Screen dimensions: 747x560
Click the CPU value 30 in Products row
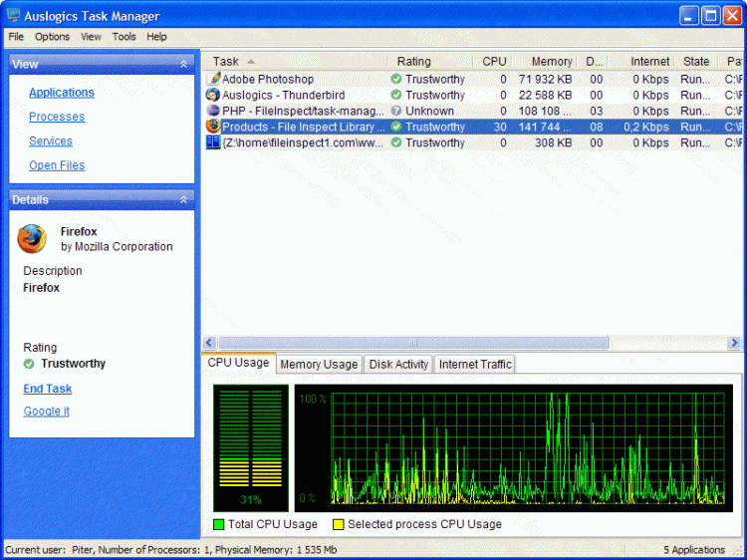point(500,127)
